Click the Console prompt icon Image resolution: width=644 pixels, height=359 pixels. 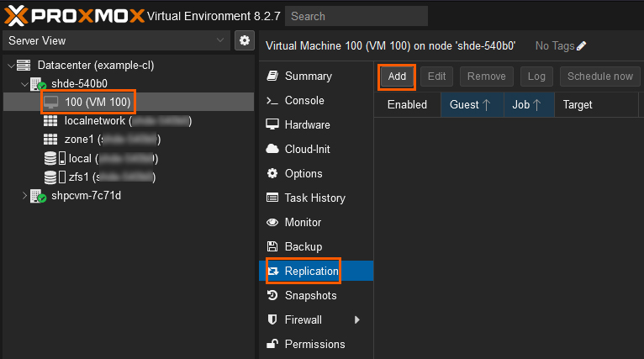click(272, 100)
